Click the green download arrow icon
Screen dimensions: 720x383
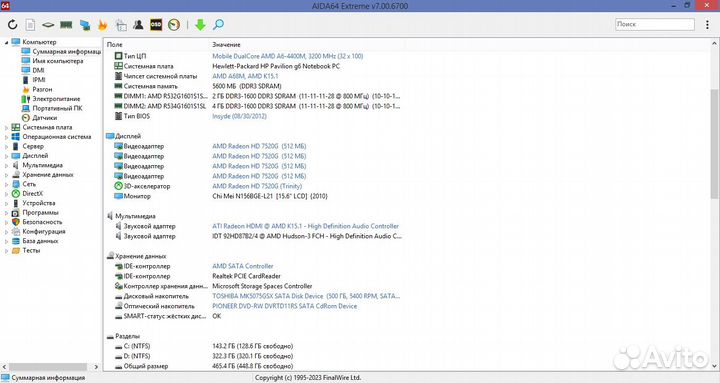click(x=200, y=24)
